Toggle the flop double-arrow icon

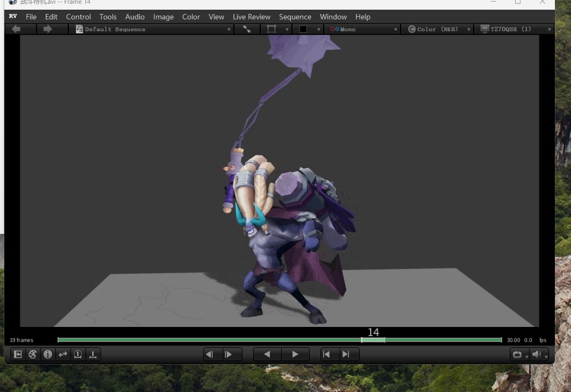[63, 354]
